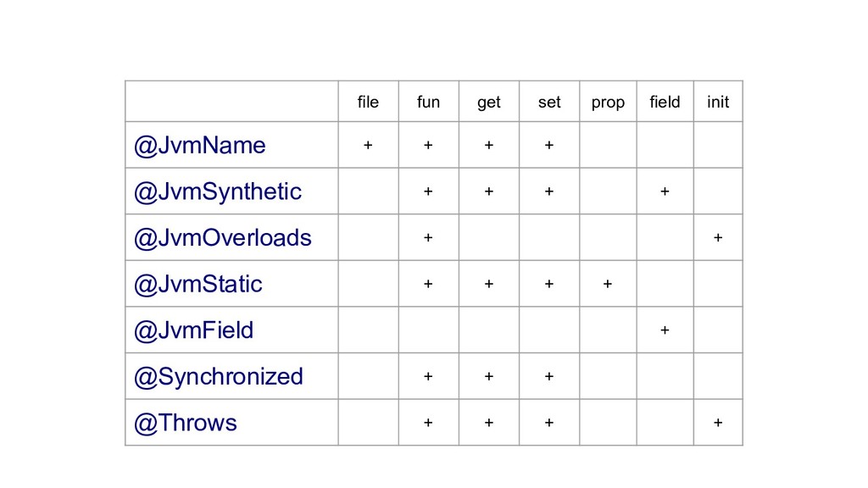Viewport: 868px width, 488px height.
Task: Click the "get" column header
Action: [488, 103]
